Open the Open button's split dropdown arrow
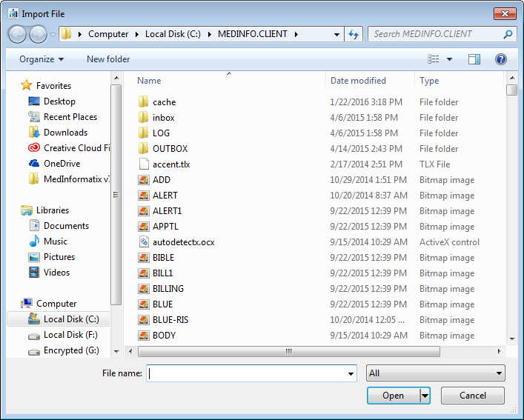 (x=425, y=396)
